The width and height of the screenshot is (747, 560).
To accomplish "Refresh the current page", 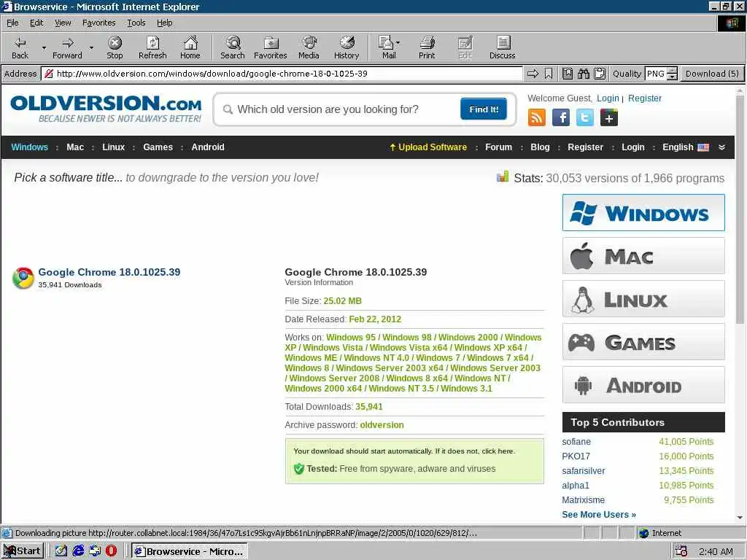I will tap(152, 47).
